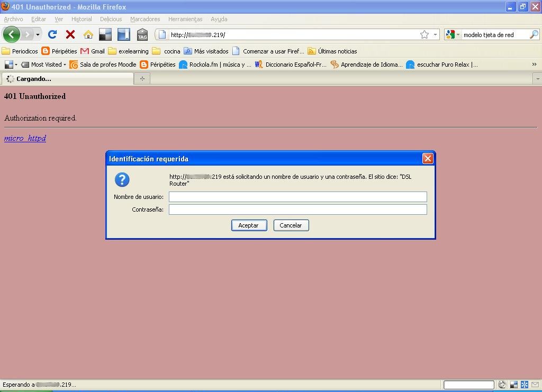This screenshot has width=542, height=392.
Task: Show more bookmarks via the chevron overflow
Action: coord(535,65)
